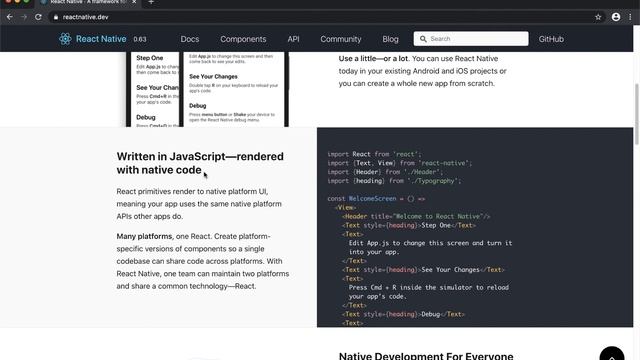Viewport: 640px width, 360px height.
Task: Click the 'Many platforms' bold text
Action: coord(144,236)
